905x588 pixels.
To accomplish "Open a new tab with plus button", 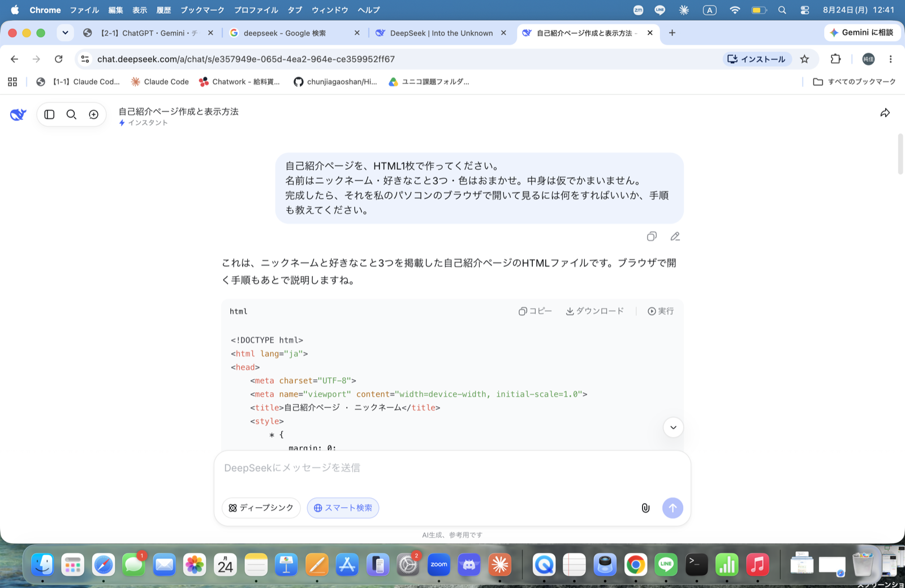I will pyautogui.click(x=672, y=33).
